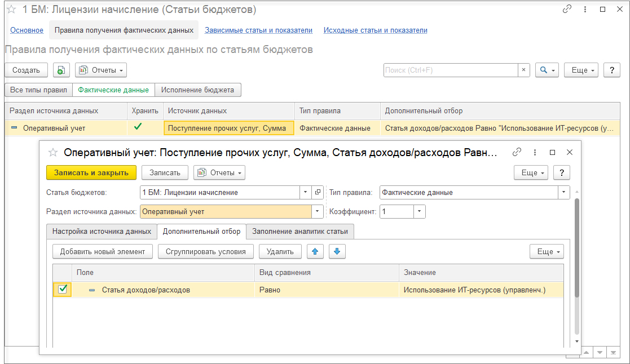
Task: Collapse the Оперативный учет group row
Action: (x=14, y=128)
